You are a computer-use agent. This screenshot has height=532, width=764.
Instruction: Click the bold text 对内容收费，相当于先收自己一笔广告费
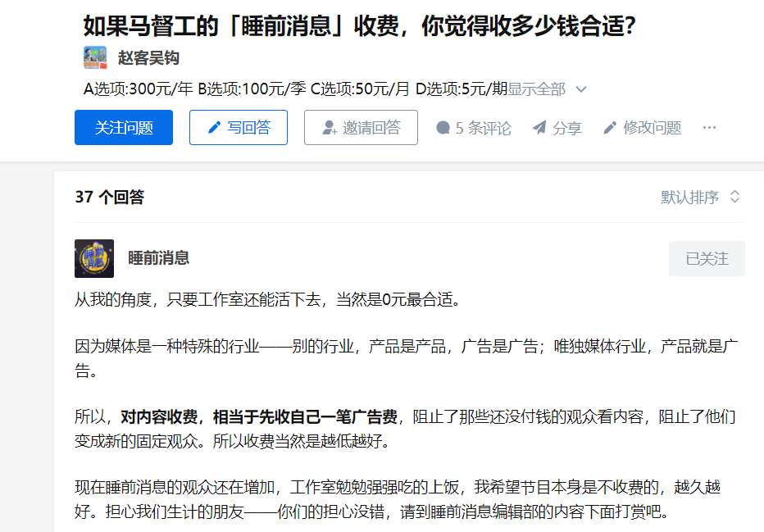[259, 417]
